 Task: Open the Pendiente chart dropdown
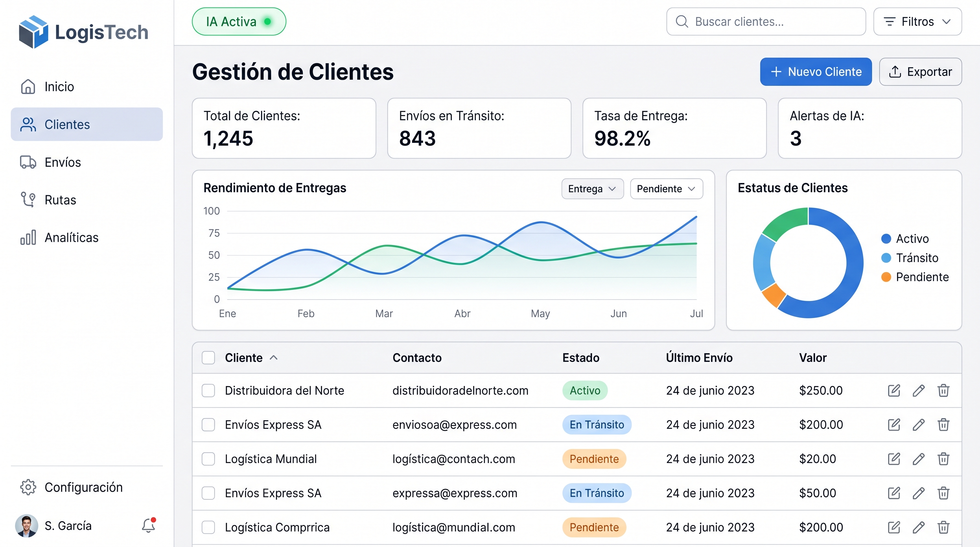click(666, 189)
